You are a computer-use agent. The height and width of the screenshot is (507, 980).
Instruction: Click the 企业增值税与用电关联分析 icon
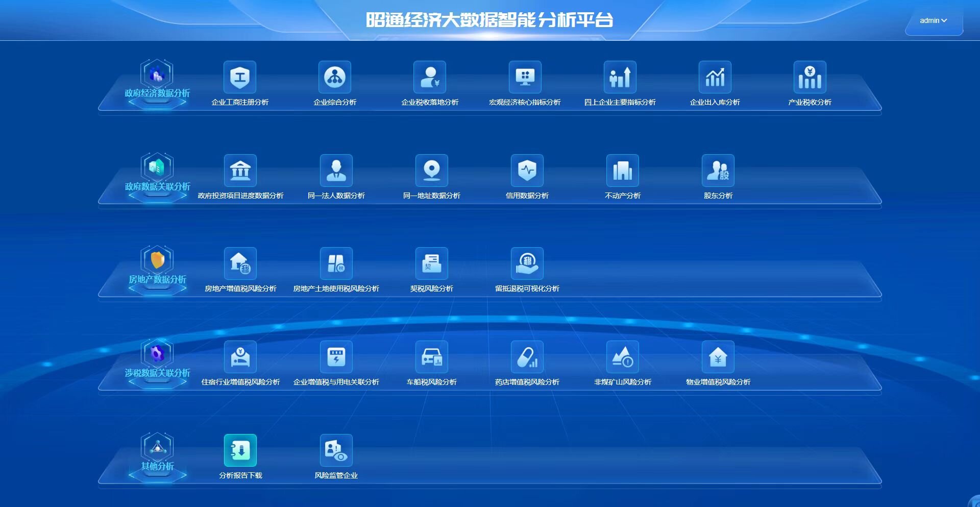(336, 357)
